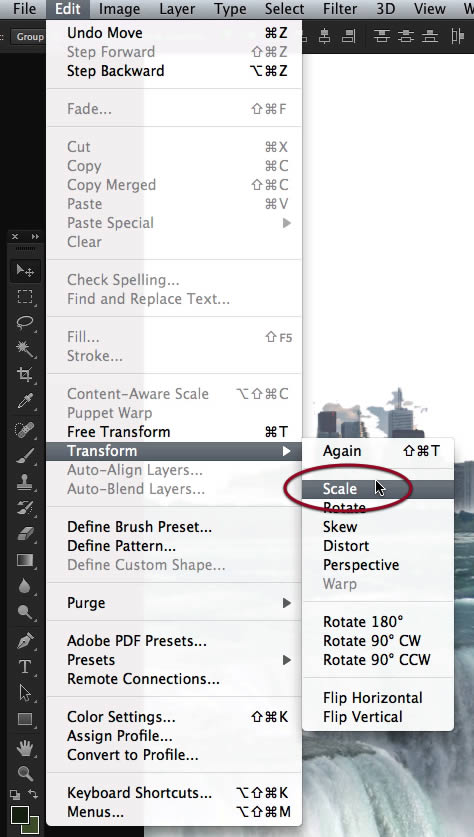Choose Scale in Transform submenu
The height and width of the screenshot is (837, 474).
click(x=378, y=489)
